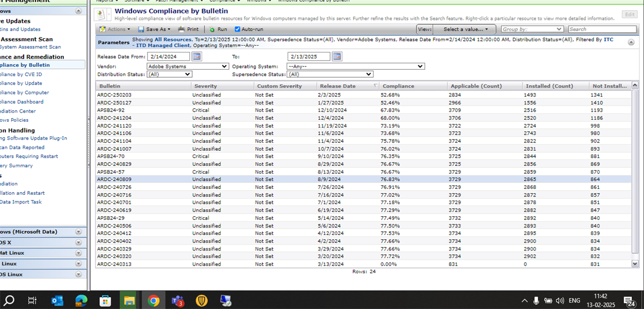The height and width of the screenshot is (309, 644).
Task: Click the Actions toolbar icon
Action: click(x=103, y=30)
